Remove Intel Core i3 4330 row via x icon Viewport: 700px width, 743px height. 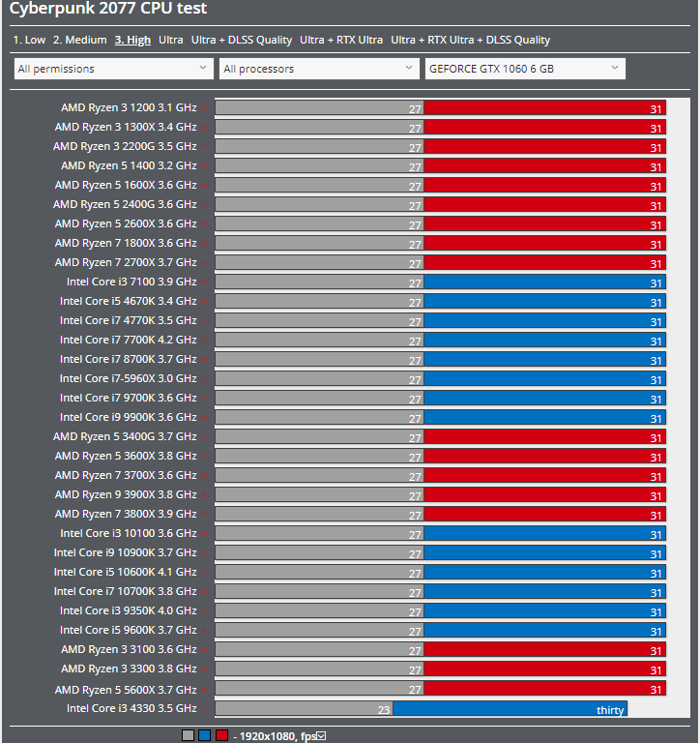coord(204,709)
